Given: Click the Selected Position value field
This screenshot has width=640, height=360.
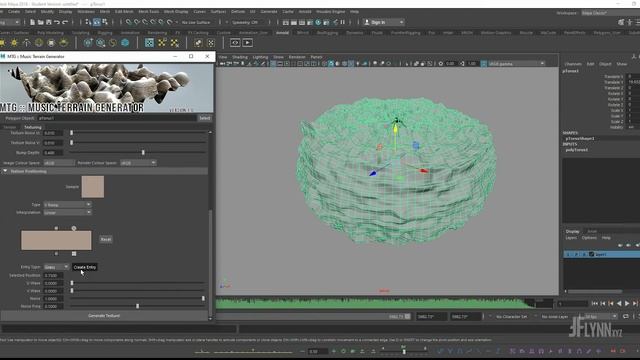Looking at the screenshot, I should tap(53, 276).
